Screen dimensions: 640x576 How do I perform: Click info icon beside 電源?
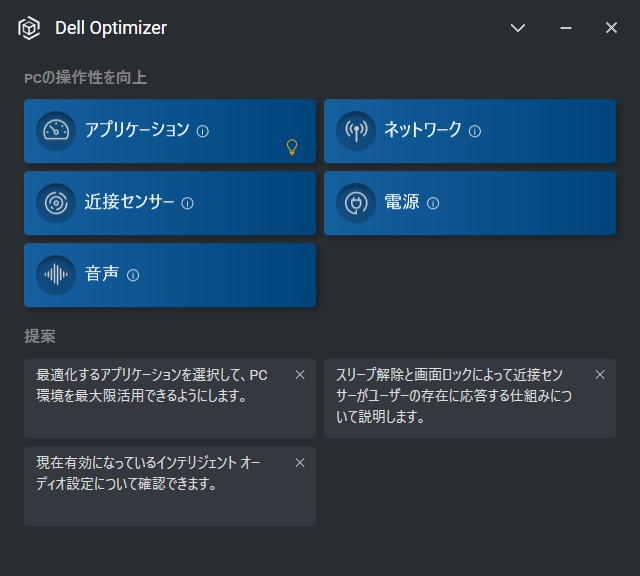point(433,203)
